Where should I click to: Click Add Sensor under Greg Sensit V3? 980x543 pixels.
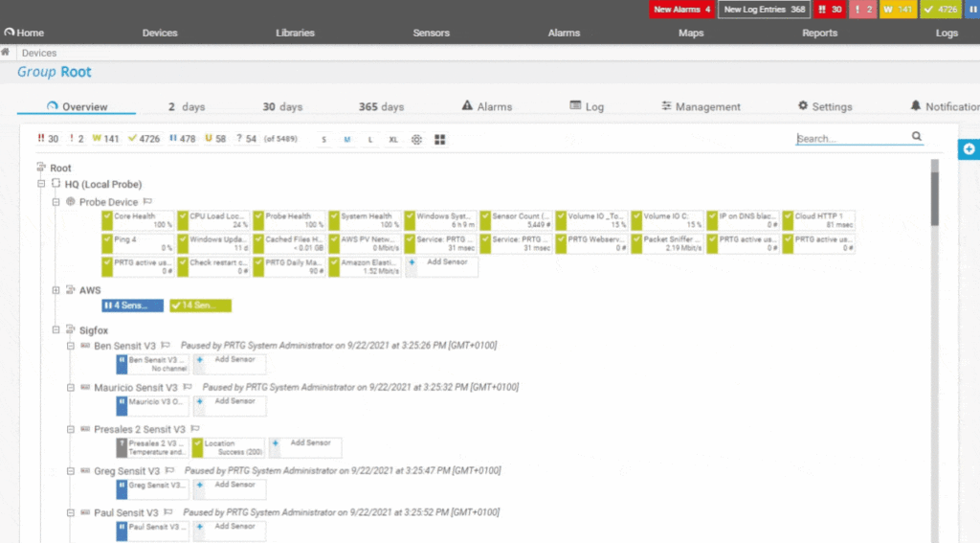coord(230,489)
